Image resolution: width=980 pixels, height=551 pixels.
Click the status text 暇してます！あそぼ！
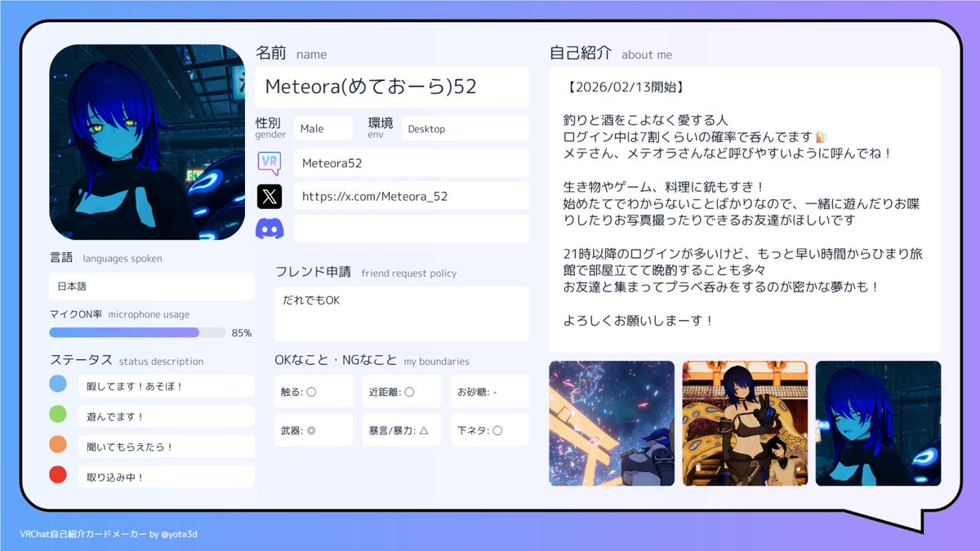[x=167, y=386]
